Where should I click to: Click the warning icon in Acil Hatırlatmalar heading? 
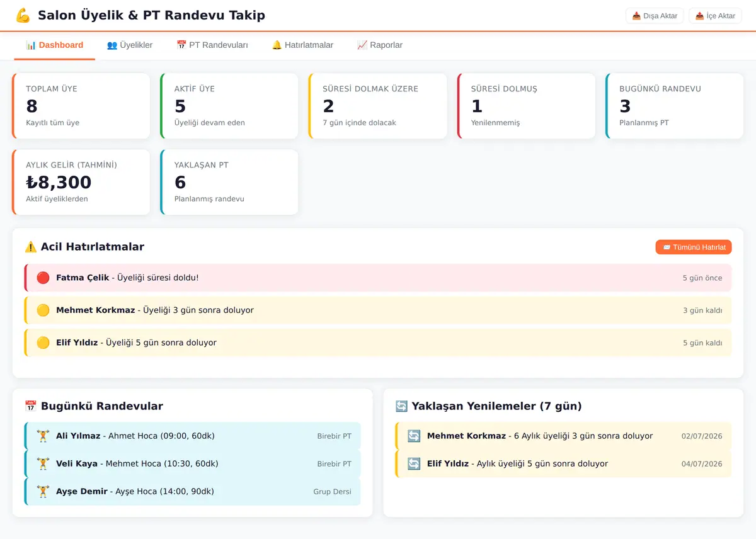coord(31,247)
